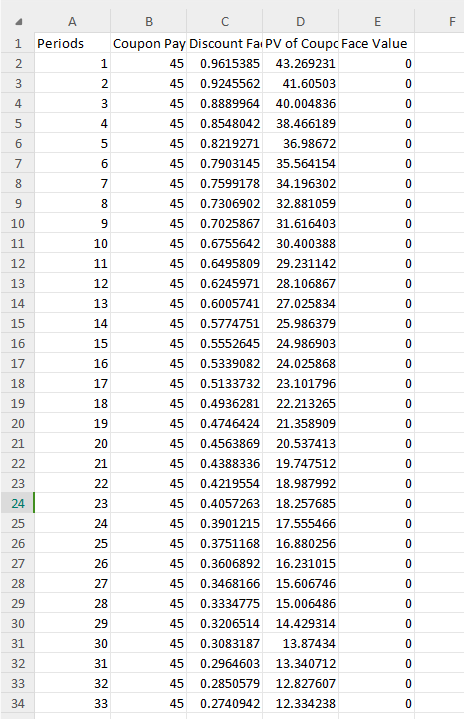464x719 pixels.
Task: Select cell with value 32.881059
Action: [x=300, y=203]
